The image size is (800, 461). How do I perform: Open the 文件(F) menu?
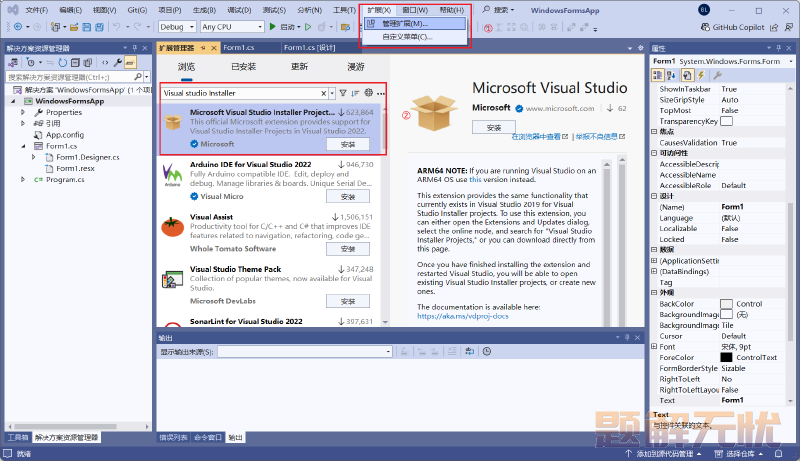click(x=36, y=10)
